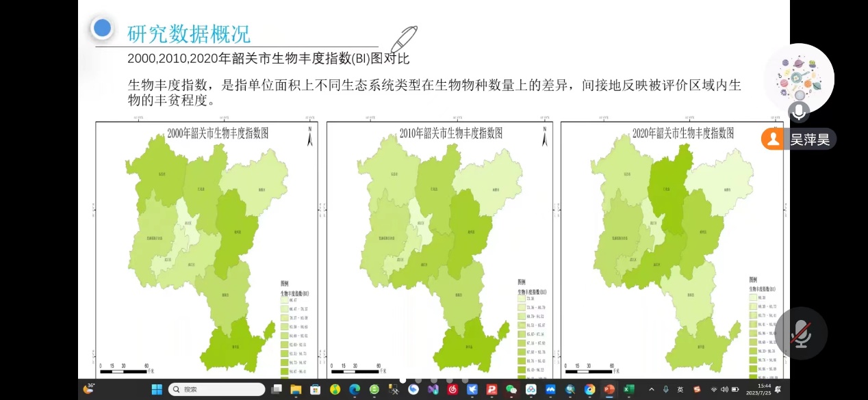This screenshot has height=400, width=868.
Task: Unmute the microphone with the crossed-out mic button
Action: [x=801, y=334]
